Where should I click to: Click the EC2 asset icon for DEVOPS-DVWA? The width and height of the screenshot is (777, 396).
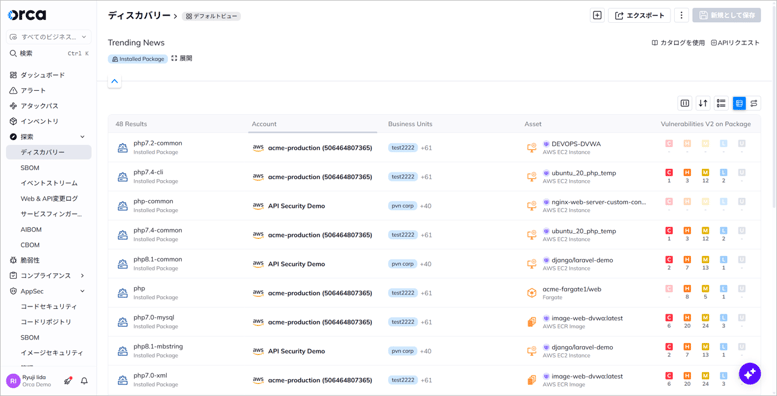coord(532,148)
